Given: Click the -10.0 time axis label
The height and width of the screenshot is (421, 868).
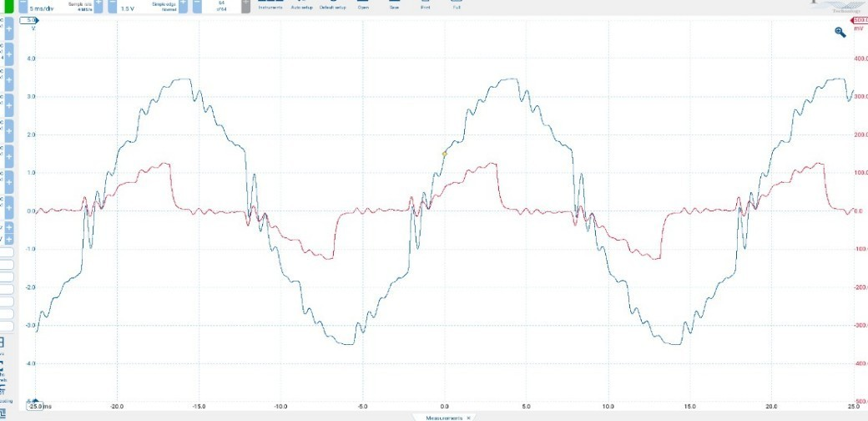Looking at the screenshot, I should click(280, 406).
